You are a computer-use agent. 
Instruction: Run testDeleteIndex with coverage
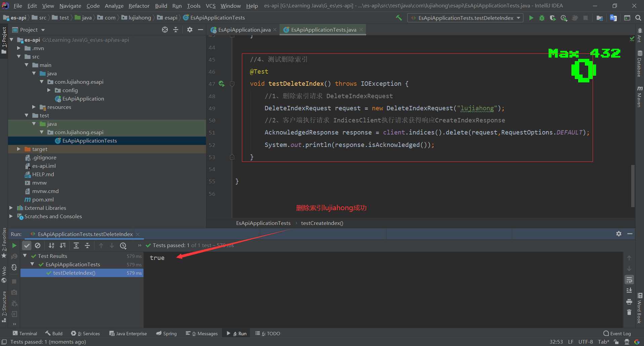pos(553,18)
